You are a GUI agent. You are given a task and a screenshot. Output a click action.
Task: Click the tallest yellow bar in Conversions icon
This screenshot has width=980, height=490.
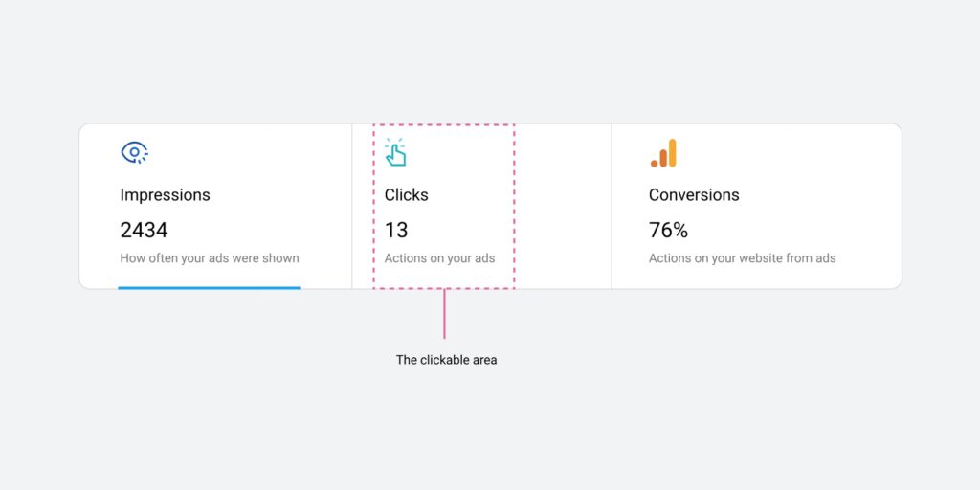pos(672,153)
